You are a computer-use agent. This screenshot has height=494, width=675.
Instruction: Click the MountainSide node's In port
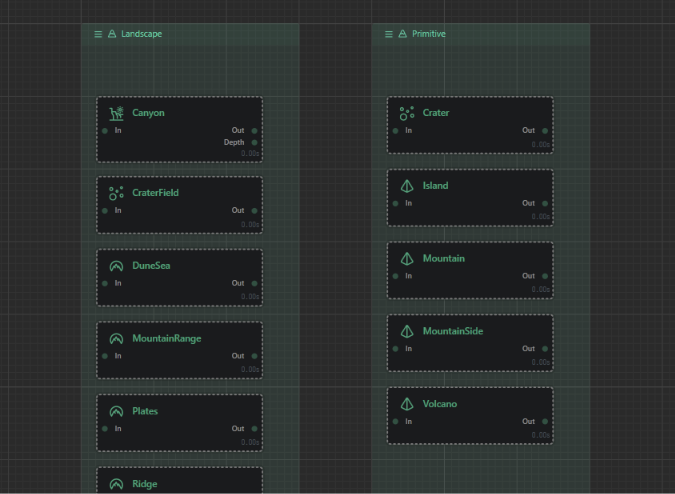pos(396,349)
